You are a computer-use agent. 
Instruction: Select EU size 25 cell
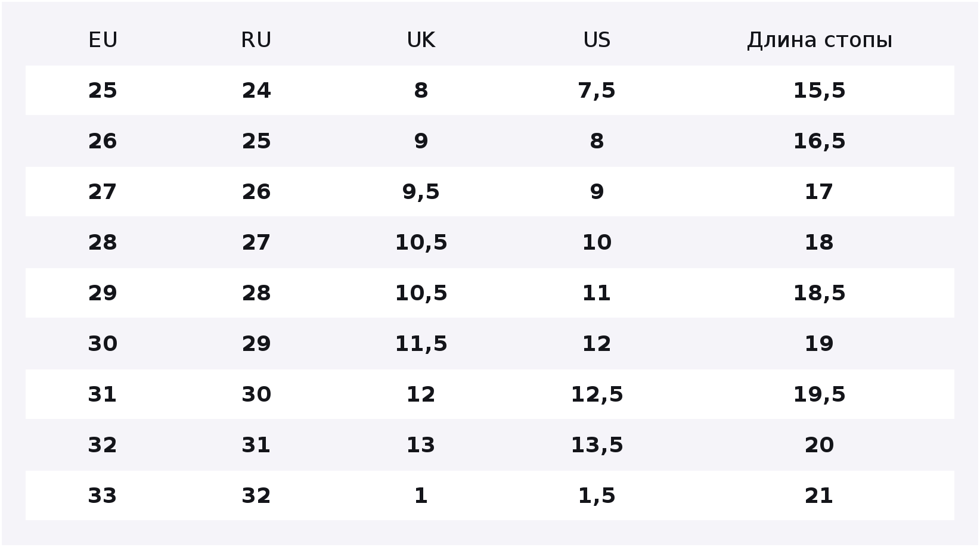[x=103, y=91]
